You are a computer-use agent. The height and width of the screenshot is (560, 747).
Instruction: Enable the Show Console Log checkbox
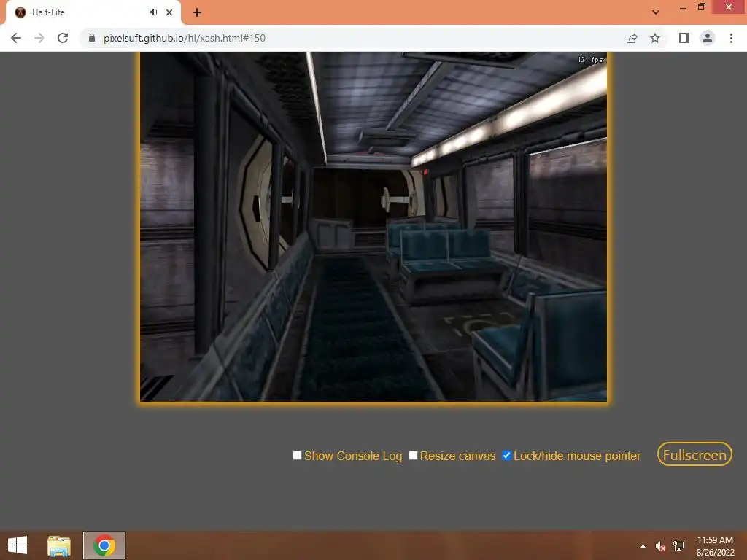coord(298,455)
